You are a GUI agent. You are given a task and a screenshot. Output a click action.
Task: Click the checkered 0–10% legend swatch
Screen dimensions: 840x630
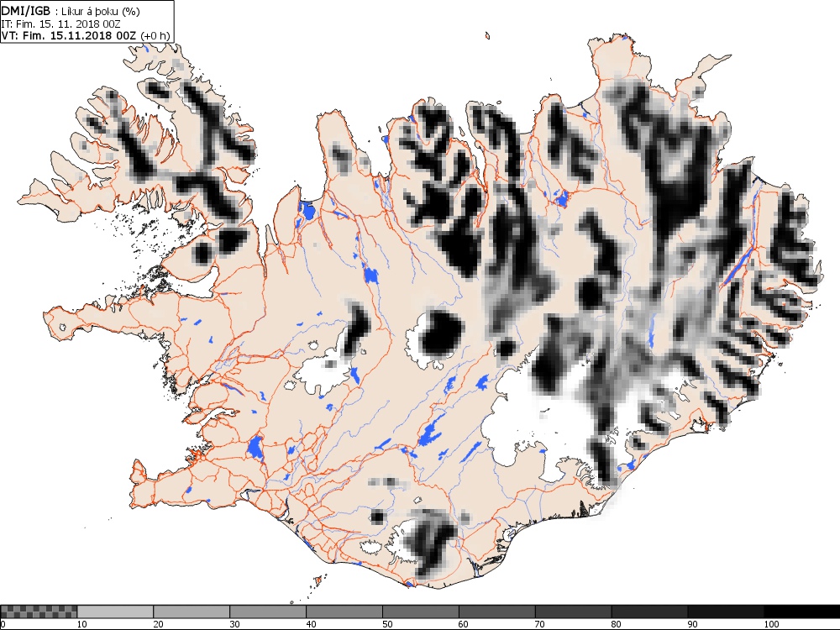pyautogui.click(x=39, y=612)
